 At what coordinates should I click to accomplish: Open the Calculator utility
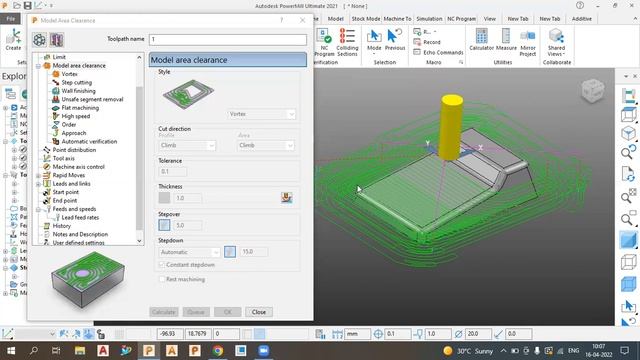point(481,36)
